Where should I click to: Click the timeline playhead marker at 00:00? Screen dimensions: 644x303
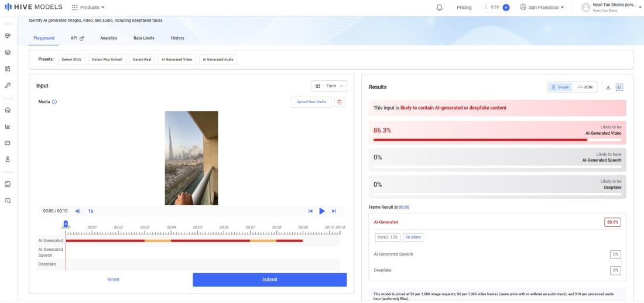(66, 224)
